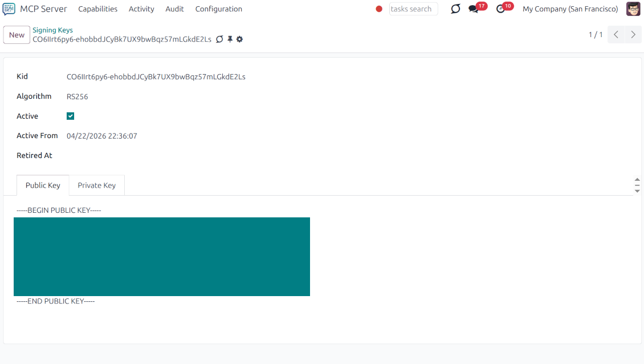Open the gear settings icon in the breadcrumb
644x364 pixels.
(239, 39)
